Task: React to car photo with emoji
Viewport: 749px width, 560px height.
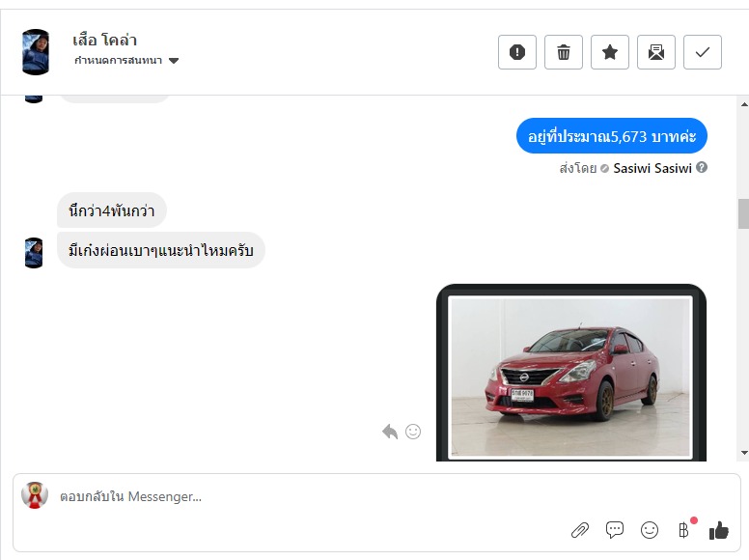Action: pyautogui.click(x=413, y=432)
